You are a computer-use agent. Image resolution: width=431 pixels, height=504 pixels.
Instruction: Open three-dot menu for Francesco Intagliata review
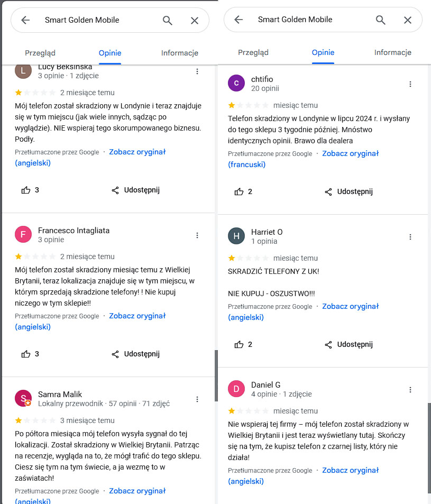pyautogui.click(x=197, y=235)
